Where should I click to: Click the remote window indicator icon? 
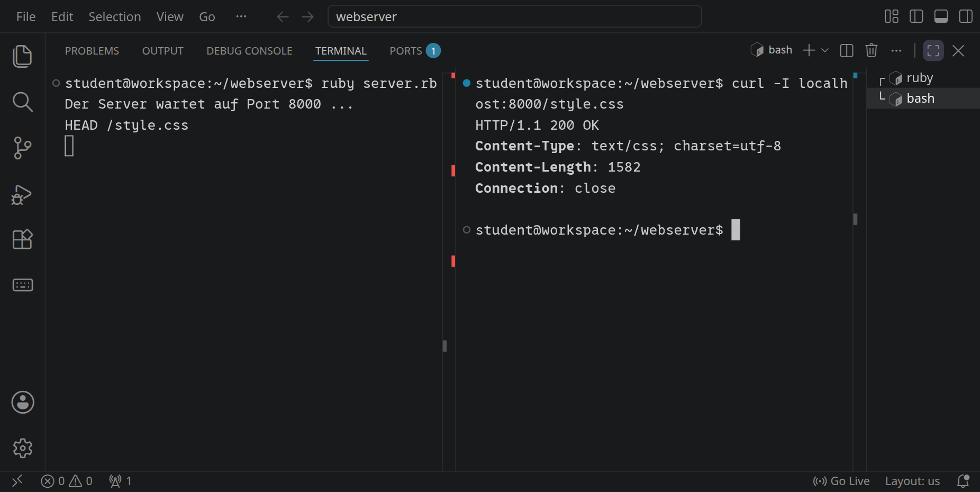[17, 481]
